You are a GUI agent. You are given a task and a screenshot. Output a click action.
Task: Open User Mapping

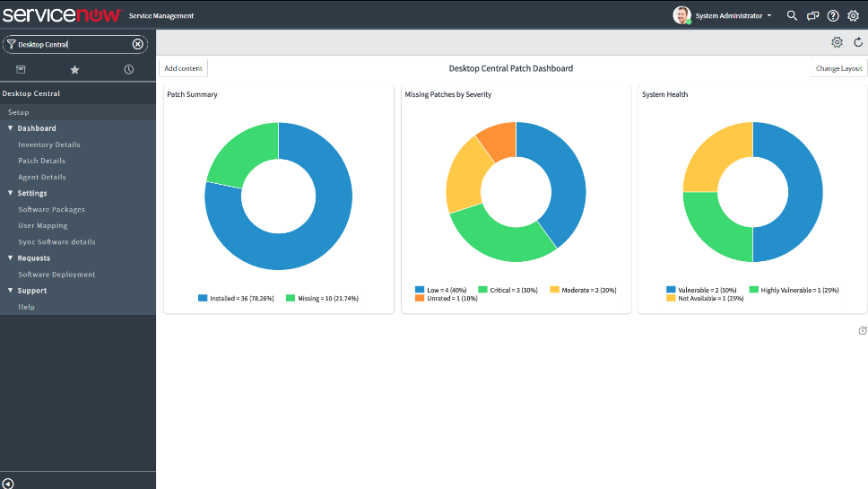(x=43, y=225)
